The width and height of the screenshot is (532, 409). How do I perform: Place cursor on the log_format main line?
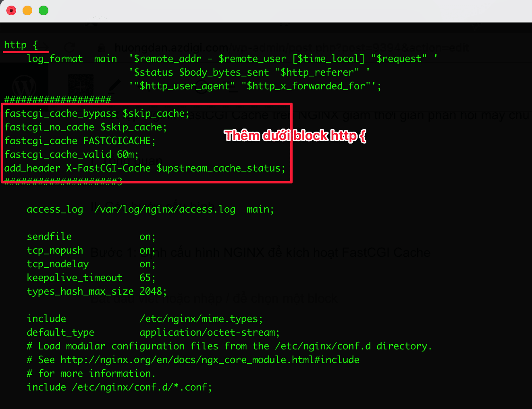pos(72,59)
